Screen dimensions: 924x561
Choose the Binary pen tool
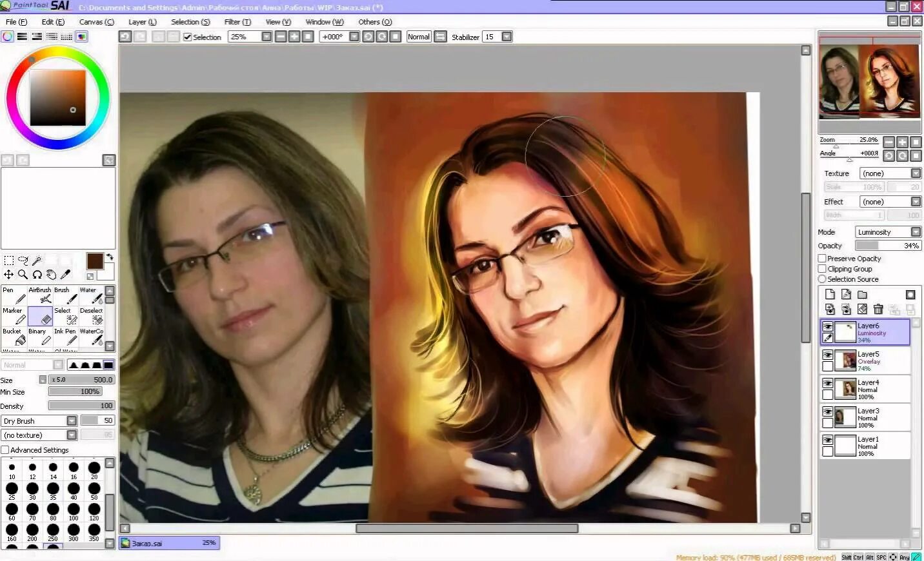click(40, 337)
